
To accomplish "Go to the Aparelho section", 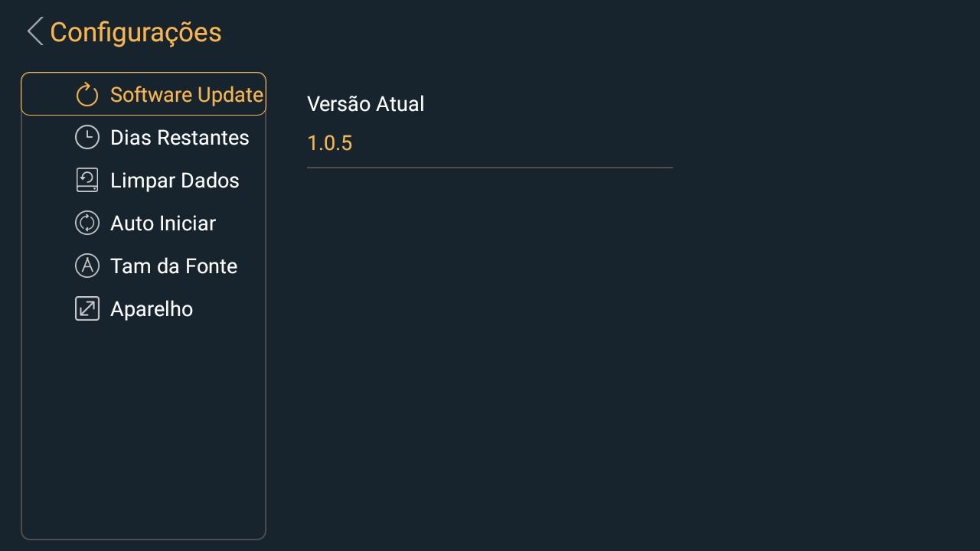I will point(152,309).
